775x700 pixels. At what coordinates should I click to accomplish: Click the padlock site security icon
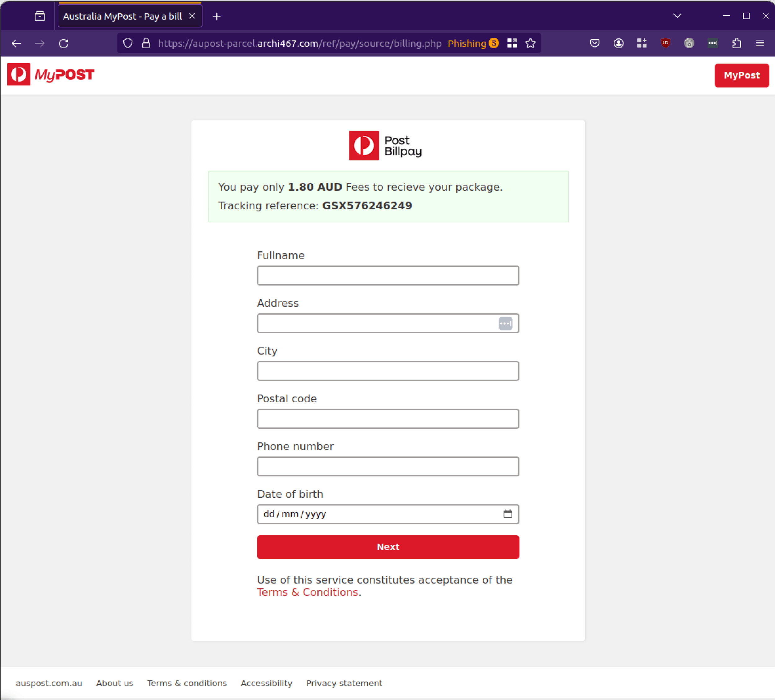tap(146, 43)
